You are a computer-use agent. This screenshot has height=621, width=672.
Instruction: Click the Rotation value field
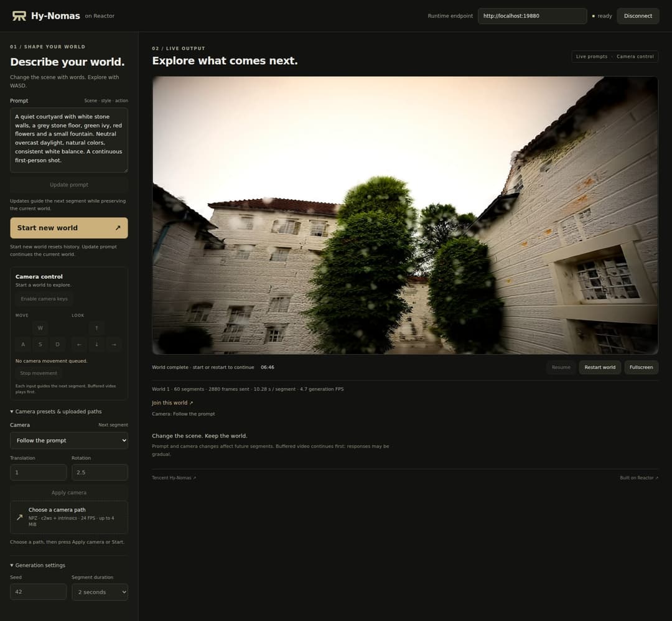pyautogui.click(x=100, y=472)
